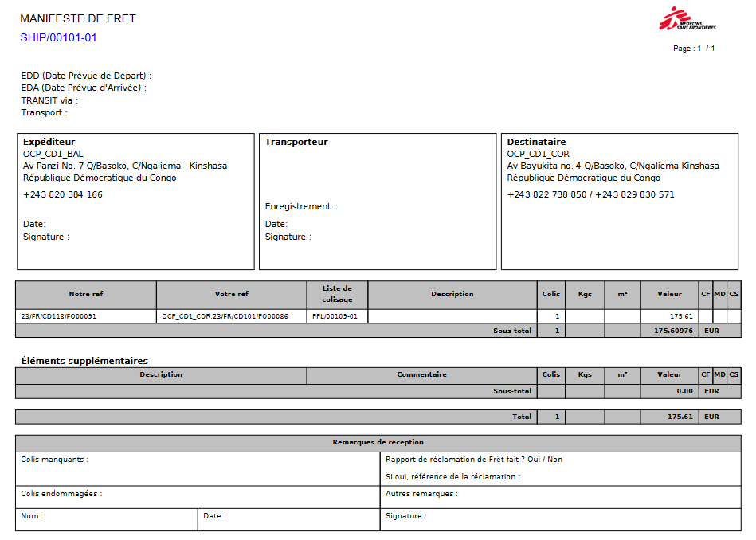Image resolution: width=756 pixels, height=540 pixels.
Task: Click the MSF logo at top right
Action: click(x=687, y=19)
